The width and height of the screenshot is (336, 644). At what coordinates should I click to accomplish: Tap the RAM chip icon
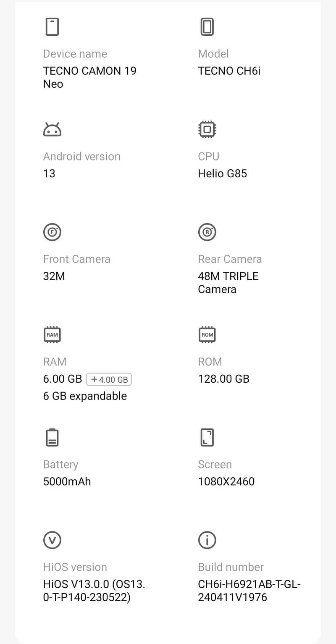tap(52, 335)
